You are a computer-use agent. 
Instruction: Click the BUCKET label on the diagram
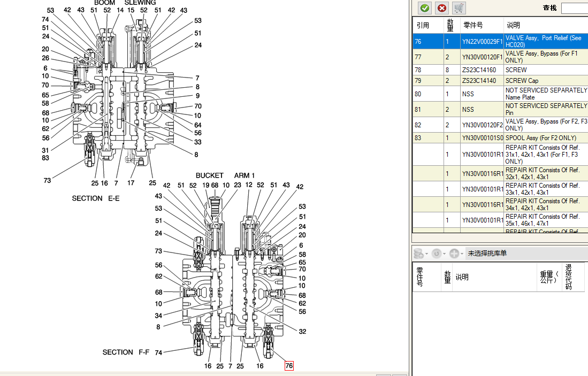210,175
